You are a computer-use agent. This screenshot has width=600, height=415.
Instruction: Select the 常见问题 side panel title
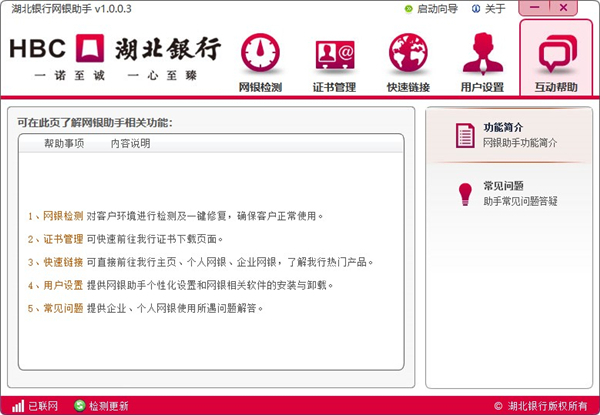pos(503,186)
